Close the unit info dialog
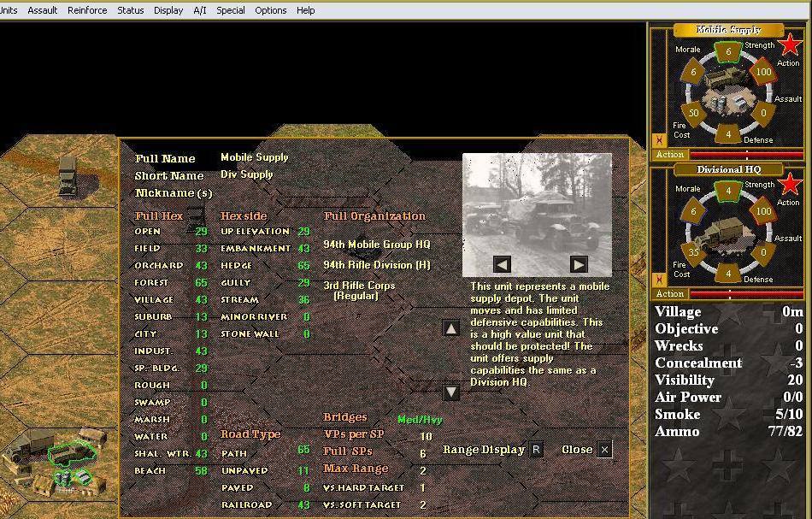Viewport: 812px width, 519px height. (x=604, y=450)
